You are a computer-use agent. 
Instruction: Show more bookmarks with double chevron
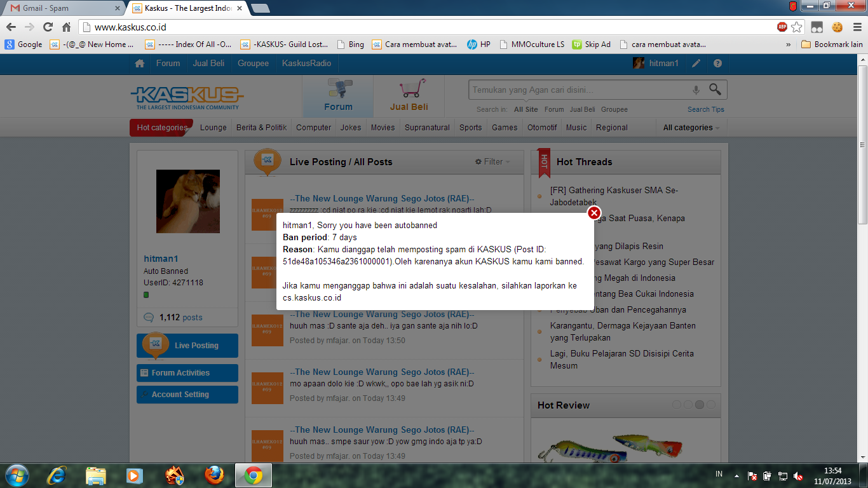click(x=789, y=44)
